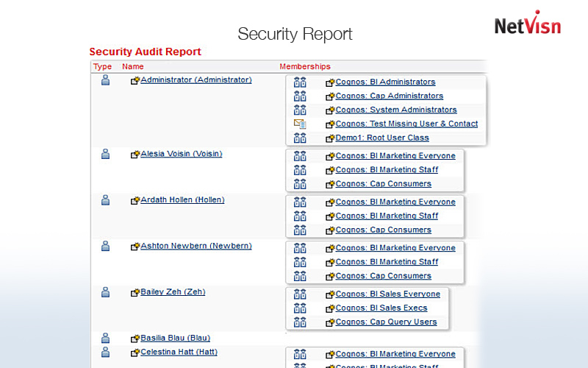Click Cognos: System Administrators membership link
Screen dimensions: 588x368
coord(396,110)
